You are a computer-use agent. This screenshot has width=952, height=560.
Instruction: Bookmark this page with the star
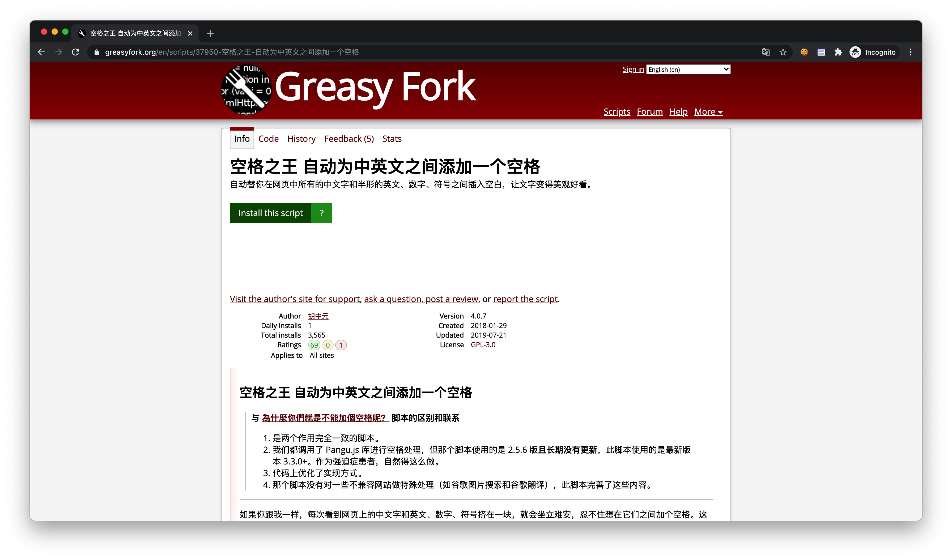[x=783, y=52]
